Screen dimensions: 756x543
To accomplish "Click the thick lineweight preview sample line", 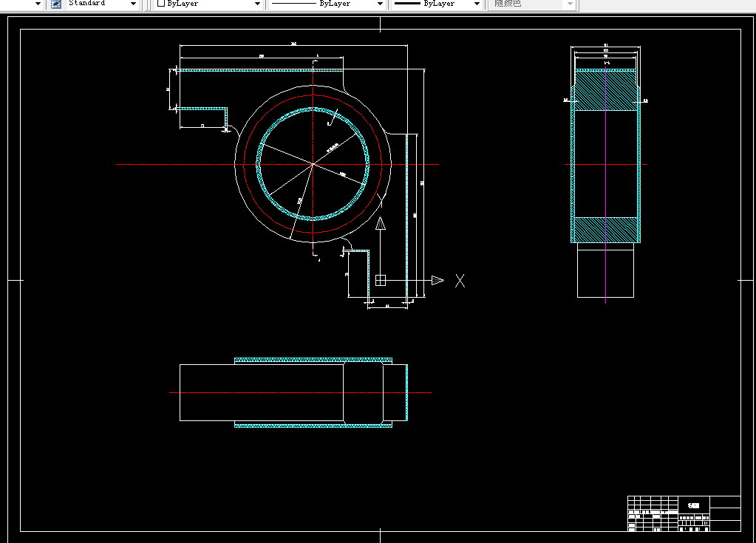I will tap(407, 4).
